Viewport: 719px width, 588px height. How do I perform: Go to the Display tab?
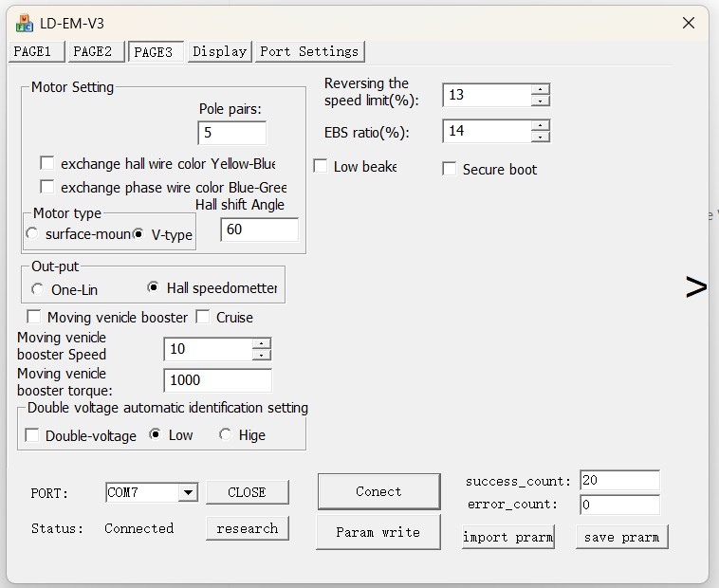pyautogui.click(x=219, y=51)
